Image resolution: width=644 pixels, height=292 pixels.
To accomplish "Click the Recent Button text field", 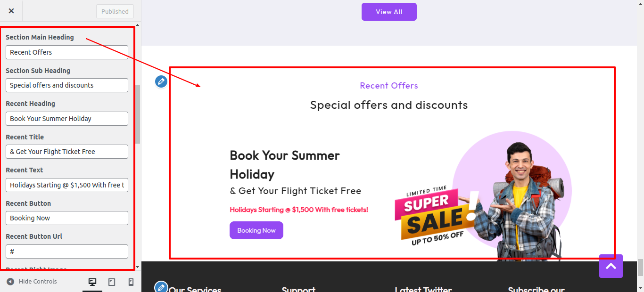I will (67, 218).
